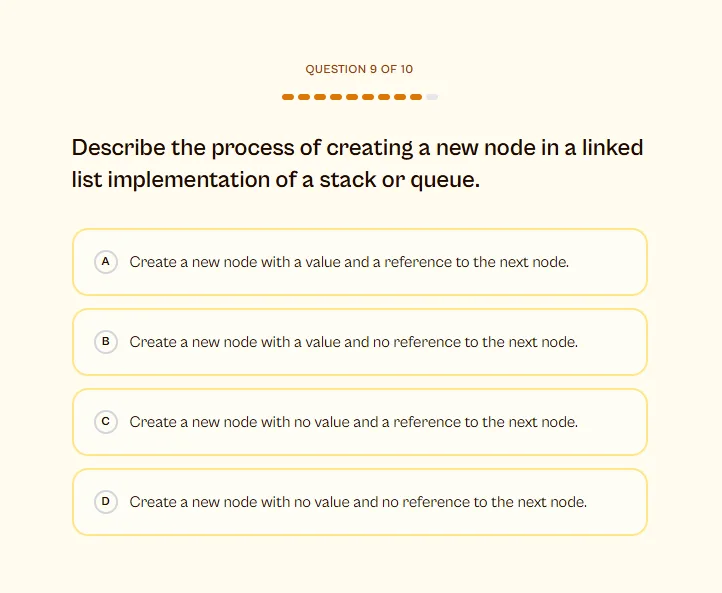
Task: Choose answer 'no value and no reference'
Action: click(358, 502)
